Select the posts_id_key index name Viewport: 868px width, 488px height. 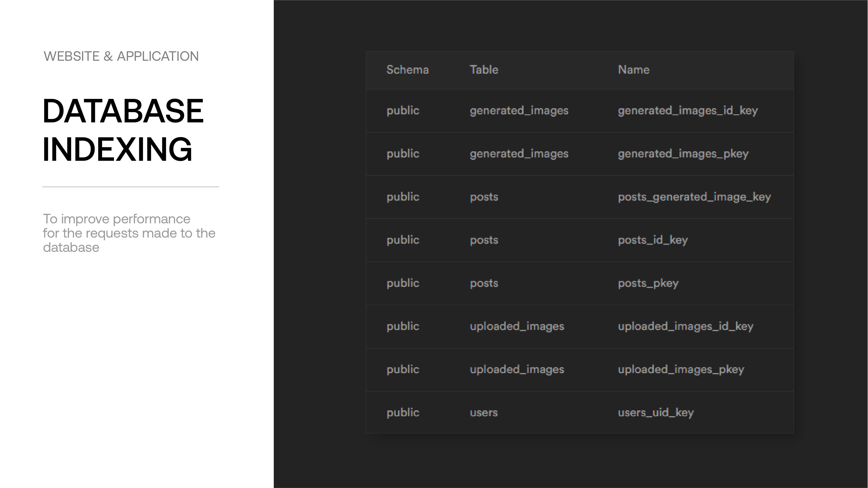point(653,240)
